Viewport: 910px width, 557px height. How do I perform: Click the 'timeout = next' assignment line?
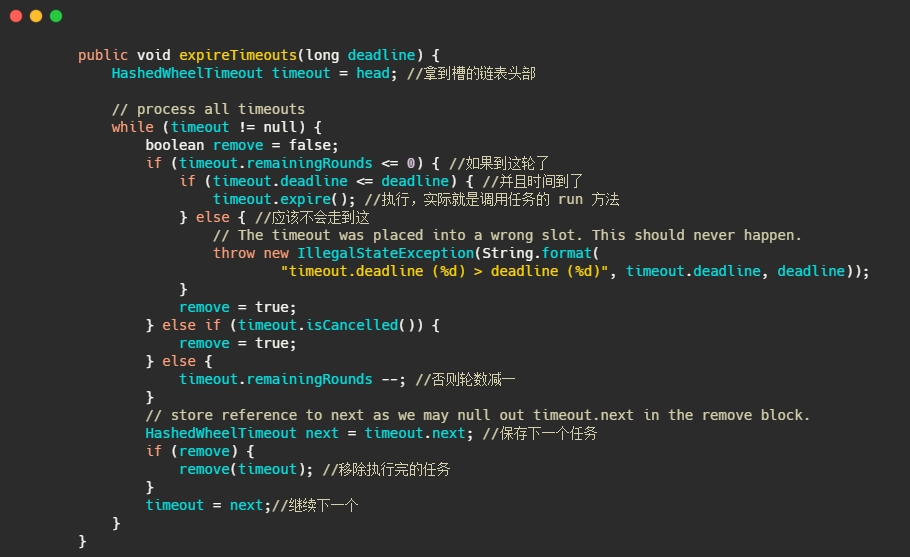[x=204, y=505]
